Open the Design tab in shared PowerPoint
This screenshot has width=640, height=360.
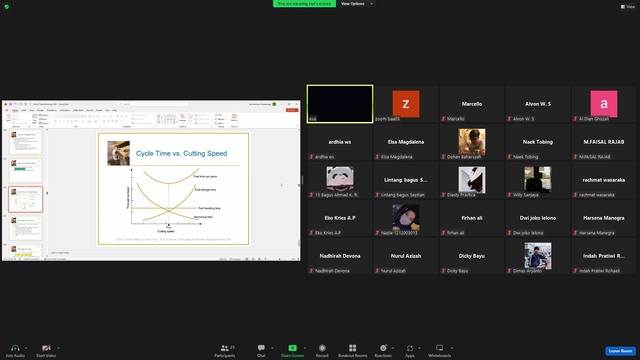point(40,110)
